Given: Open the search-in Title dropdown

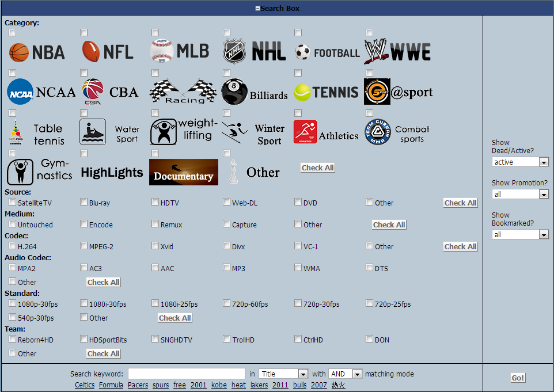Looking at the screenshot, I should pos(283,374).
